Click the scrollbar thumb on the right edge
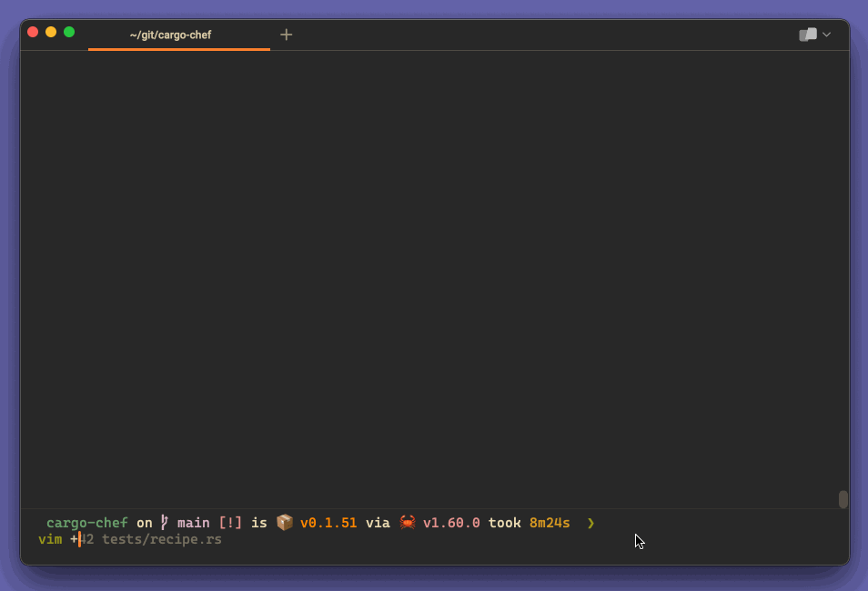868x591 pixels. (842, 498)
